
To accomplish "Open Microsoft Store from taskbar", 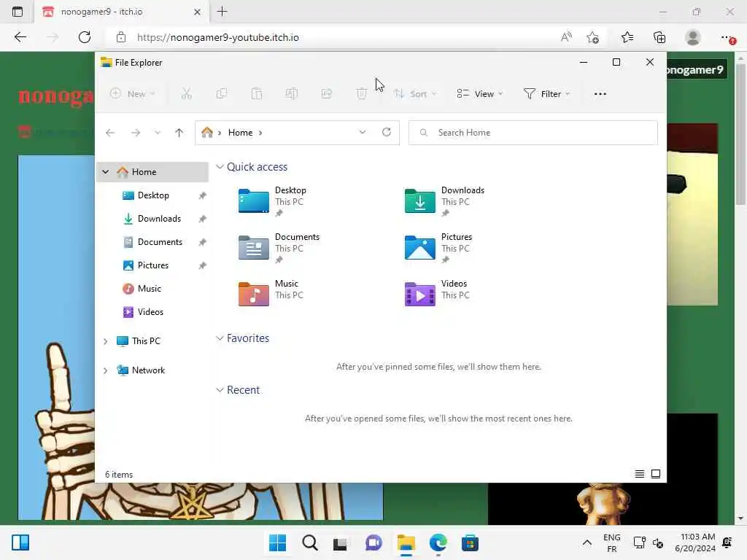I will [470, 542].
